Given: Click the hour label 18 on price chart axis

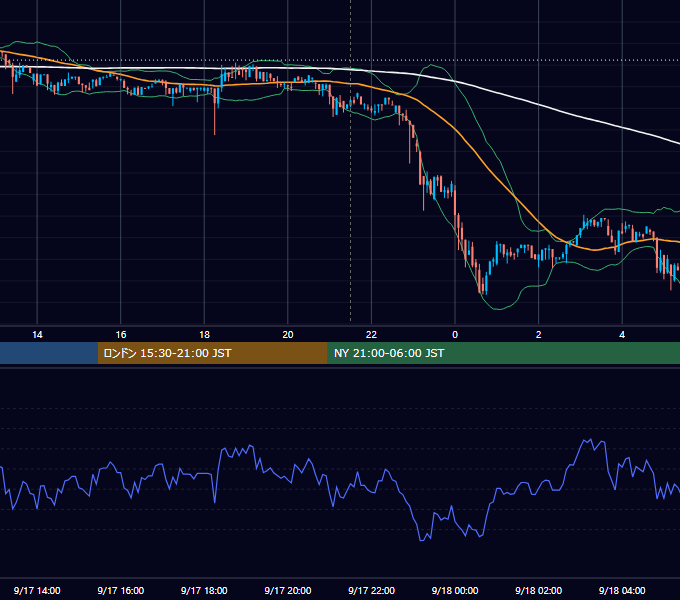Looking at the screenshot, I should click(x=204, y=335).
